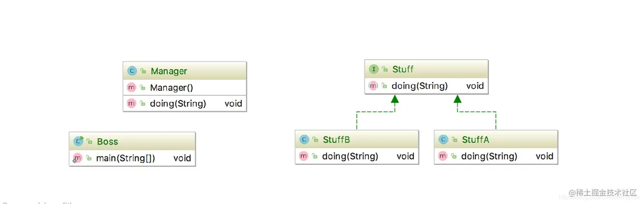The image size is (644, 204).
Task: Click the main(String[]) method label
Action: click(x=126, y=158)
